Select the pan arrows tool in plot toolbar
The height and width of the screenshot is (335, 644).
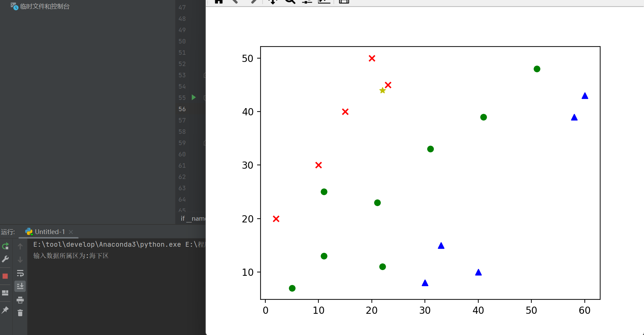tap(273, 1)
